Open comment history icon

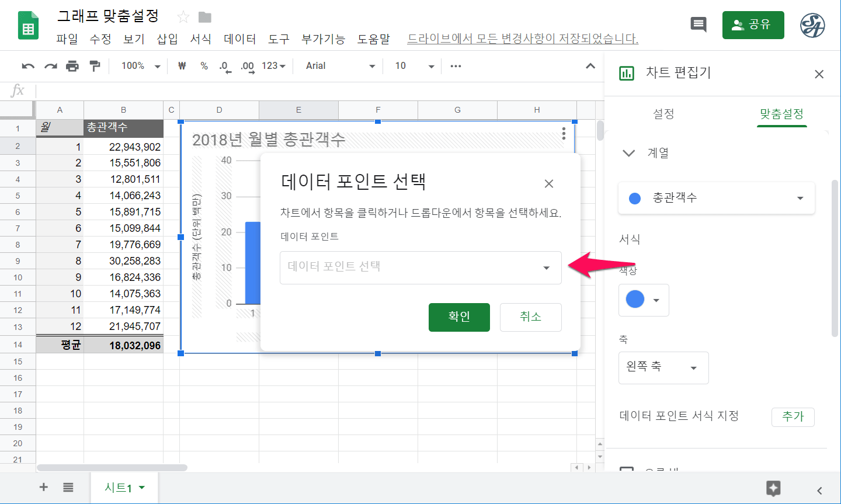698,25
